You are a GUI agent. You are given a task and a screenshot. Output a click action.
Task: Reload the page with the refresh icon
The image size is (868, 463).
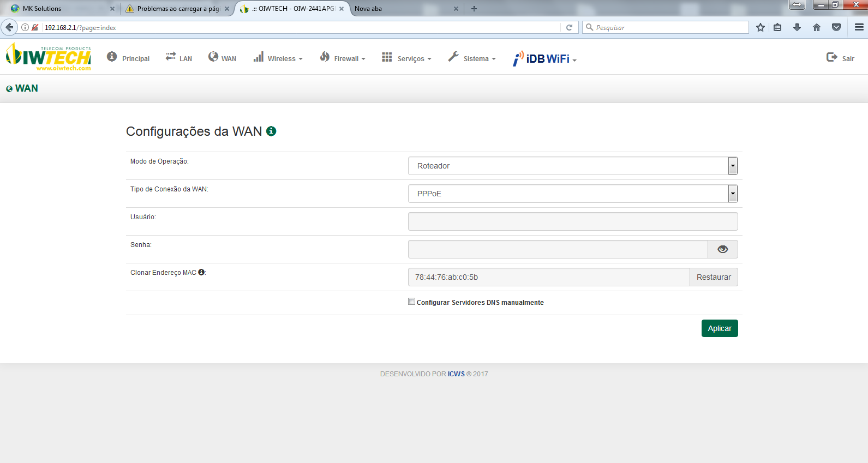(x=569, y=27)
